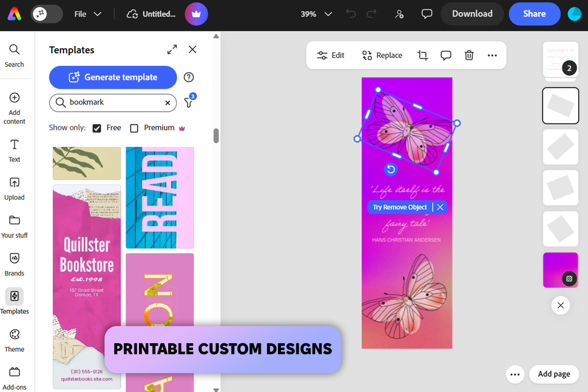Click the premium crown button
Screen dimensions: 588x392
tap(196, 14)
